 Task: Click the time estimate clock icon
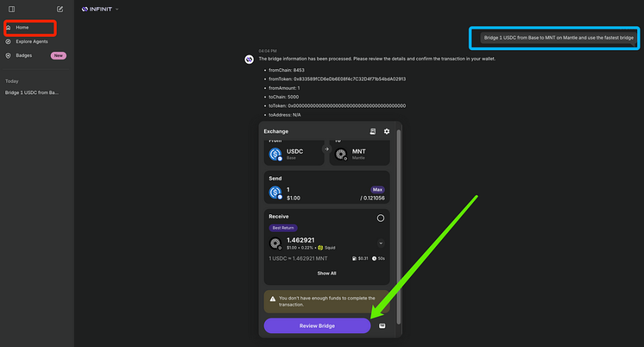click(x=374, y=259)
